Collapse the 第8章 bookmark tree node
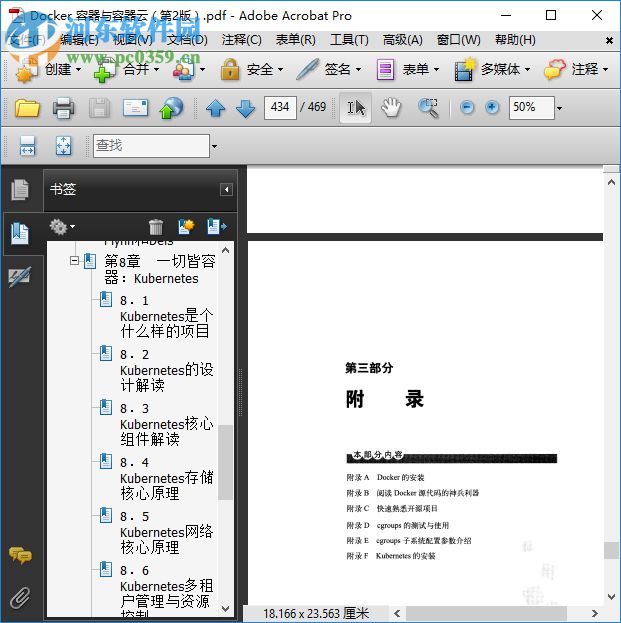The image size is (621, 623). tap(74, 261)
